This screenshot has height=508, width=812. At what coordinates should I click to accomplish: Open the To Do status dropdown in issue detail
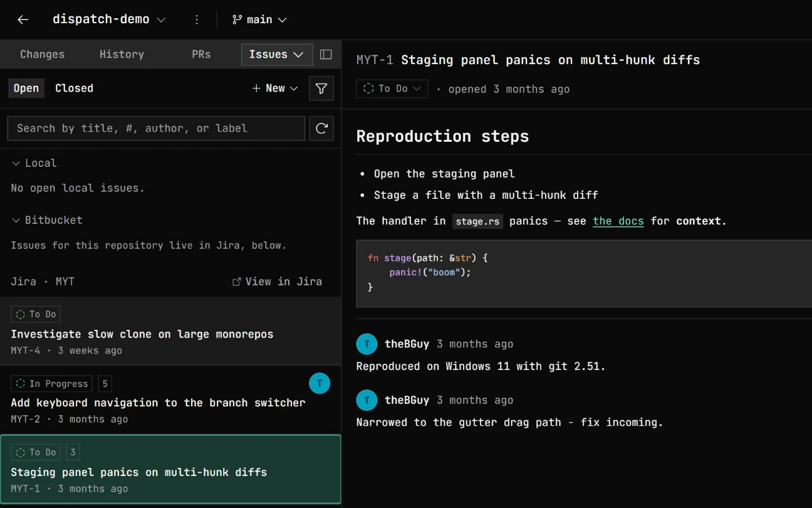[x=392, y=88]
